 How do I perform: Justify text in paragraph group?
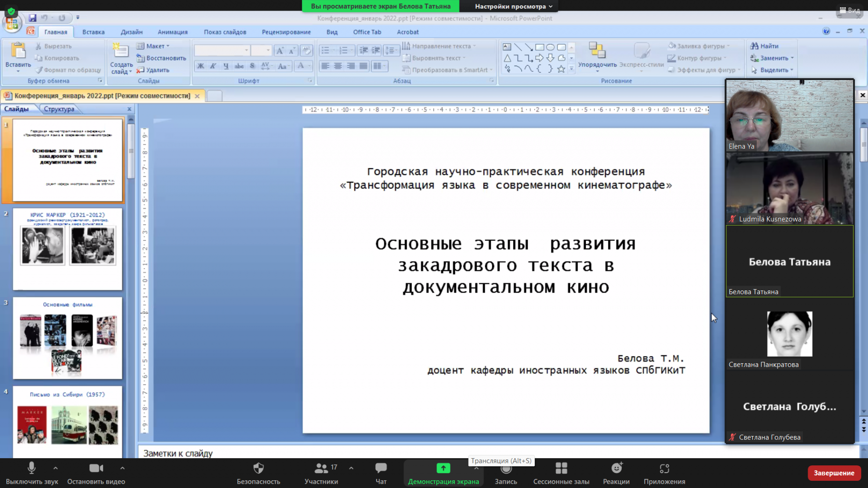(363, 66)
